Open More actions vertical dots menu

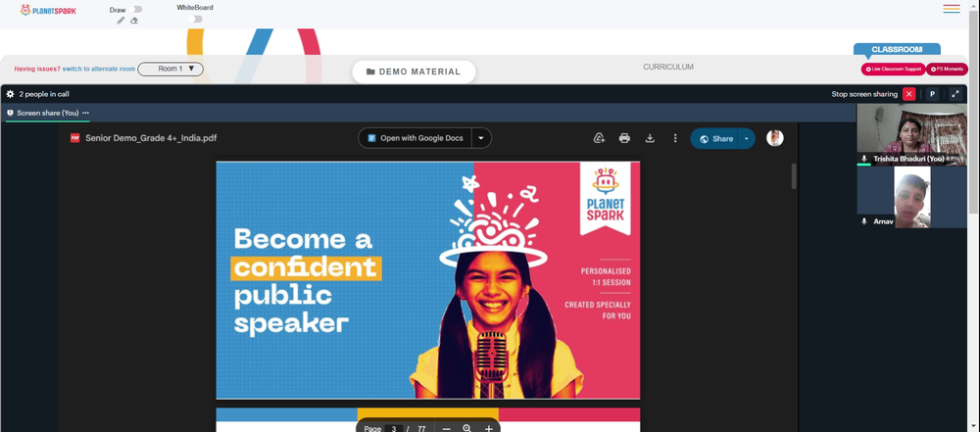(675, 138)
